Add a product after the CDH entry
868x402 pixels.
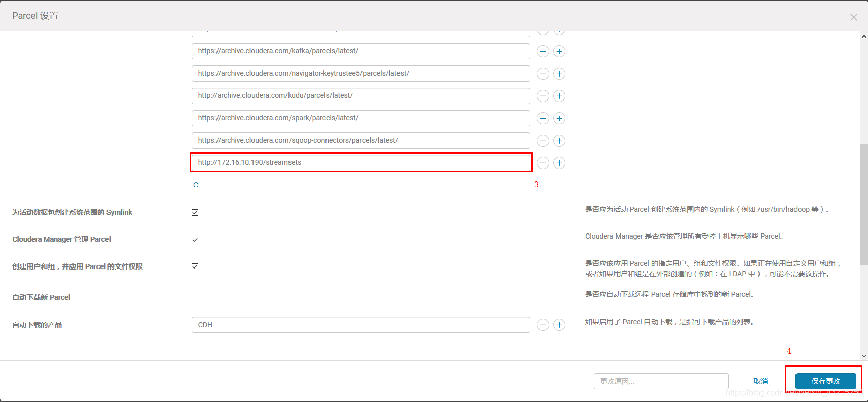(x=559, y=325)
